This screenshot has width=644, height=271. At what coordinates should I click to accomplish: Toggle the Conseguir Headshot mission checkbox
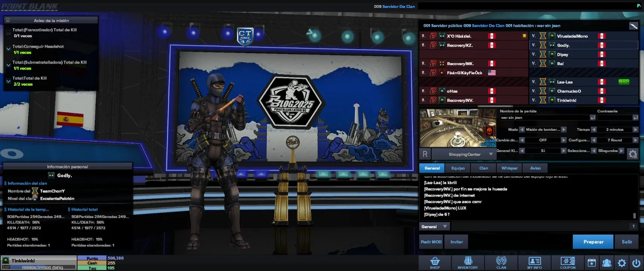pyautogui.click(x=8, y=49)
